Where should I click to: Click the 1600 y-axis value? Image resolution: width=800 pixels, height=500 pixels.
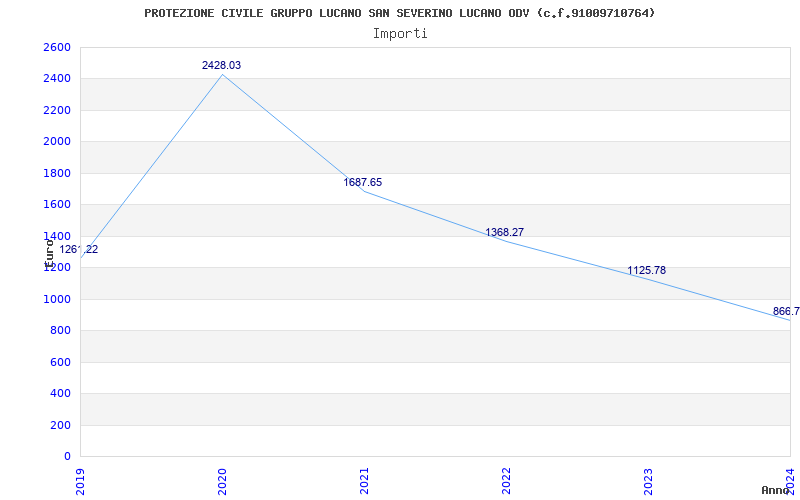click(x=57, y=205)
